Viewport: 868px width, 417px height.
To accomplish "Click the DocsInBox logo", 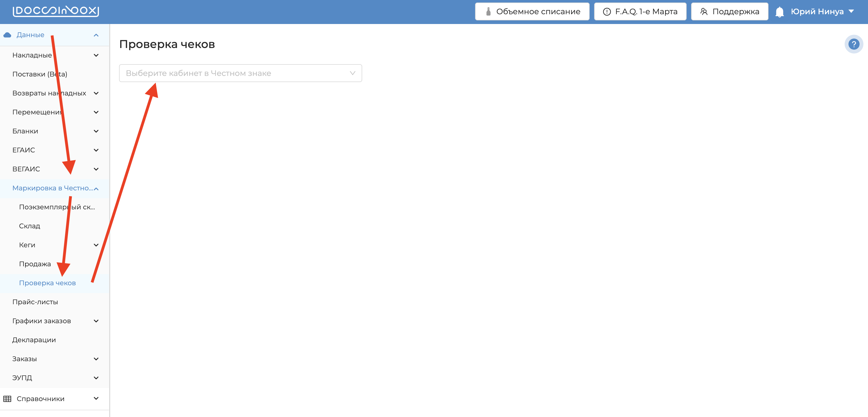I will coord(56,11).
